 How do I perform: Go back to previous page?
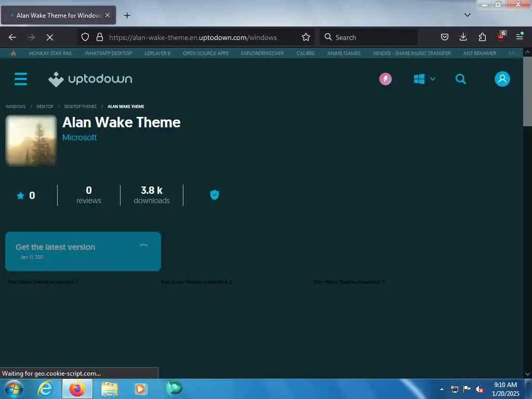click(12, 37)
